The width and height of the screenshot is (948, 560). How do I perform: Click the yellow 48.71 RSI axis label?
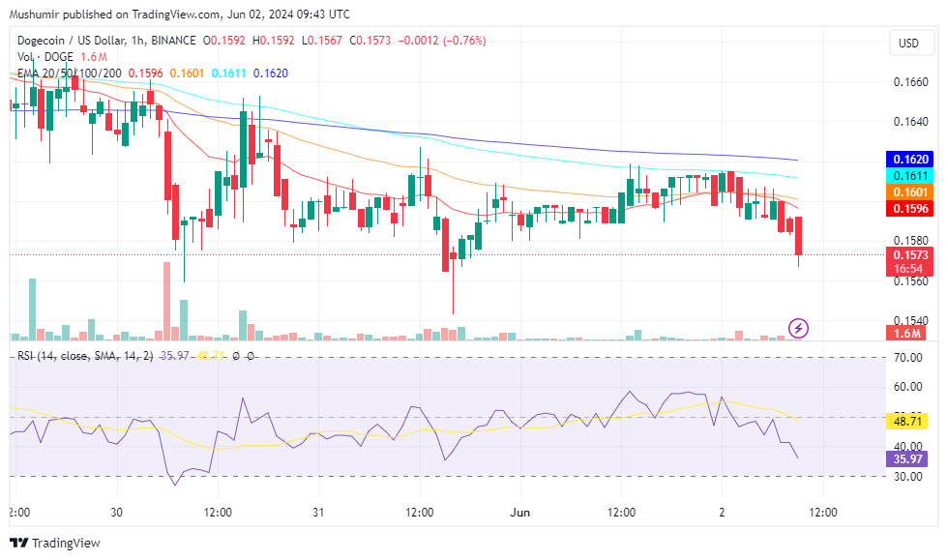907,422
